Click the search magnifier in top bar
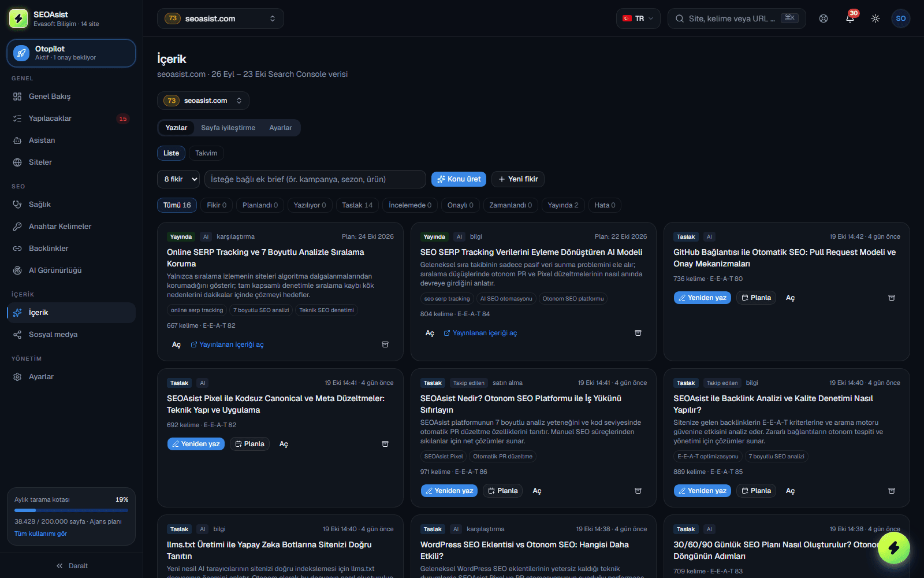The image size is (924, 578). tap(680, 18)
